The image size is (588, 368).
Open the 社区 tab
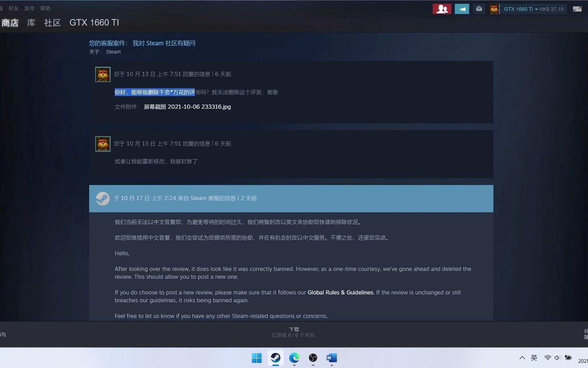click(x=52, y=23)
